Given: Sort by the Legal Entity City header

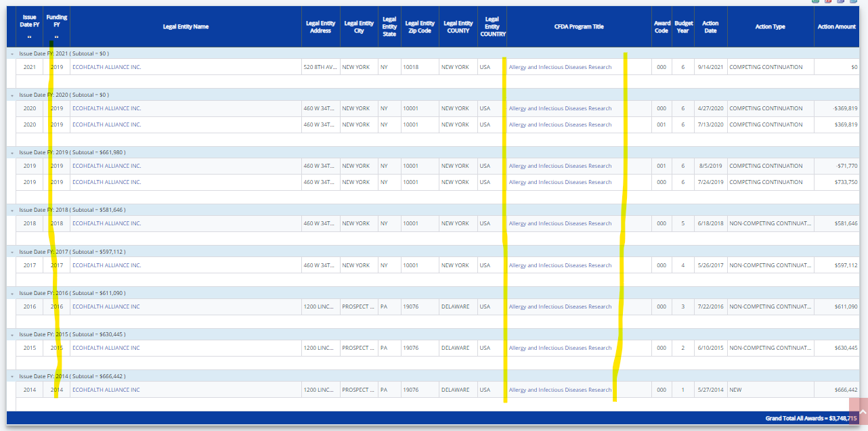Looking at the screenshot, I should coord(359,27).
